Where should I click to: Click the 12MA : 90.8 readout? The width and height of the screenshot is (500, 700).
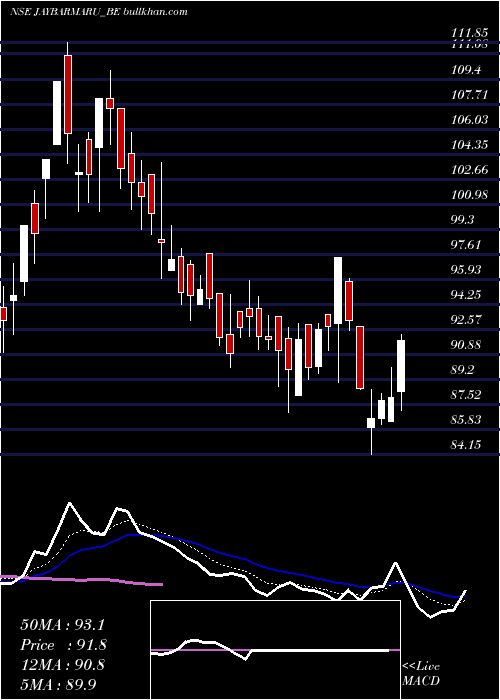(63, 665)
